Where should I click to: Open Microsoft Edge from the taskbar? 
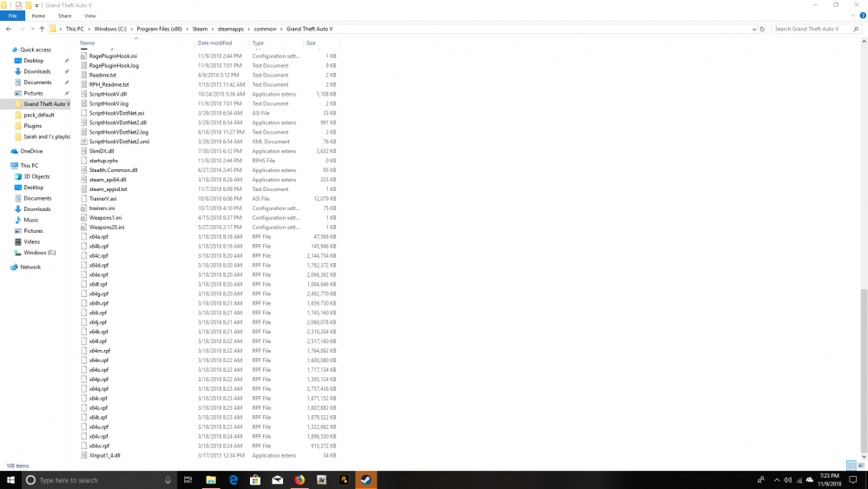tap(233, 480)
